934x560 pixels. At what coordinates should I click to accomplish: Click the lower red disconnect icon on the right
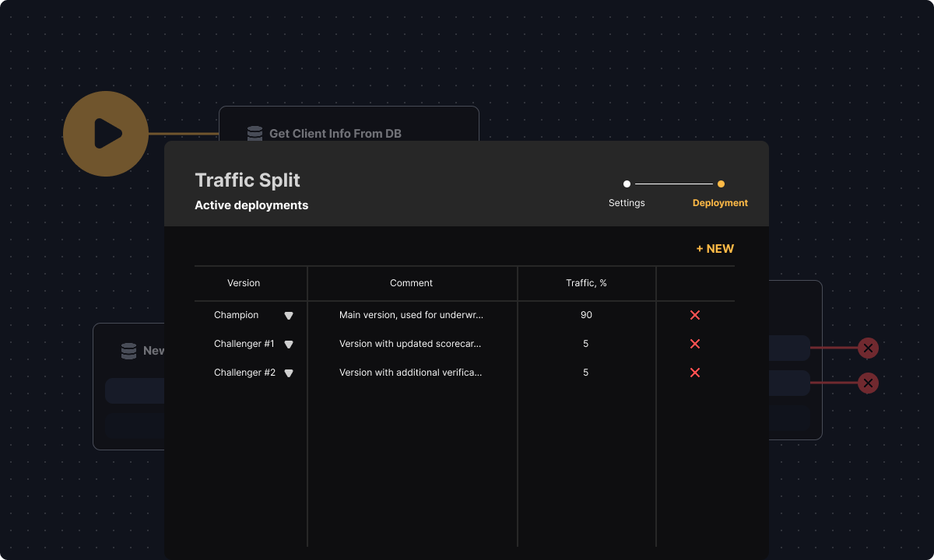868,383
